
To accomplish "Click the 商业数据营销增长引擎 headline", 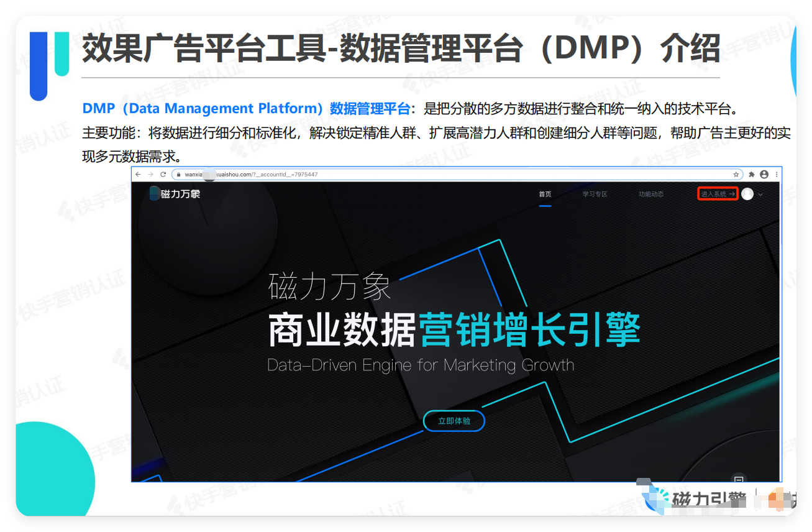I will (x=454, y=330).
